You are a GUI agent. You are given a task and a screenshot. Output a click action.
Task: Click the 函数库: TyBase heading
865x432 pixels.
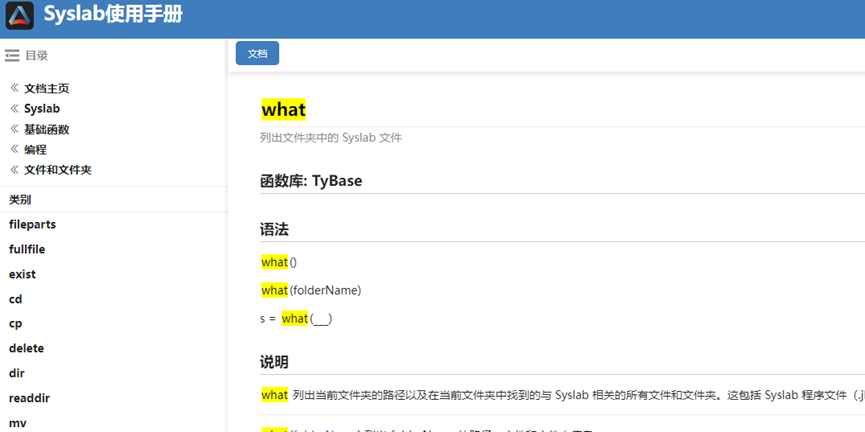tap(311, 180)
